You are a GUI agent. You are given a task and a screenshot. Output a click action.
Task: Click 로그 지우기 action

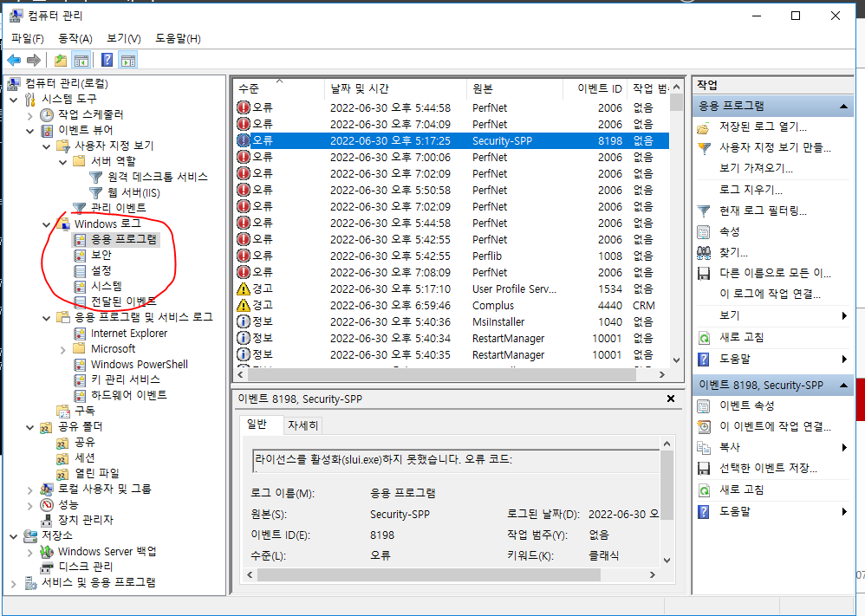click(x=751, y=191)
